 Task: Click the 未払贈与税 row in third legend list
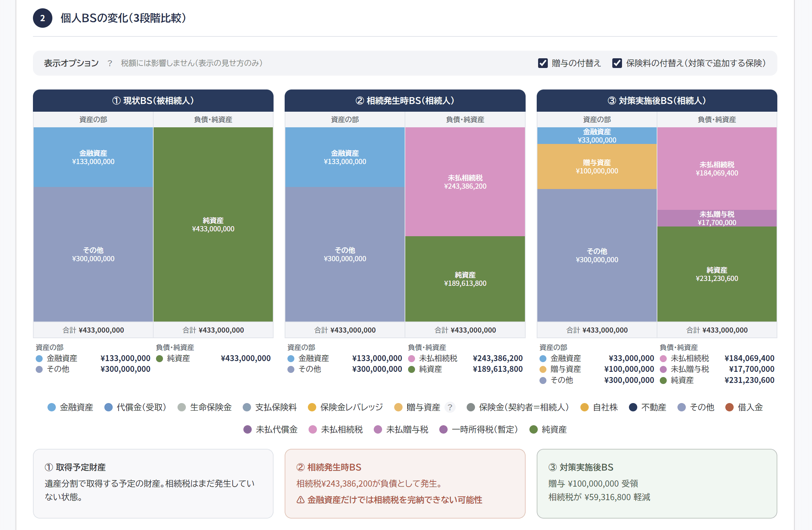click(x=717, y=369)
